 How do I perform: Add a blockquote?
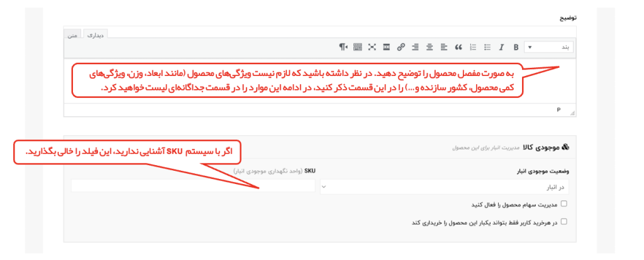(458, 47)
